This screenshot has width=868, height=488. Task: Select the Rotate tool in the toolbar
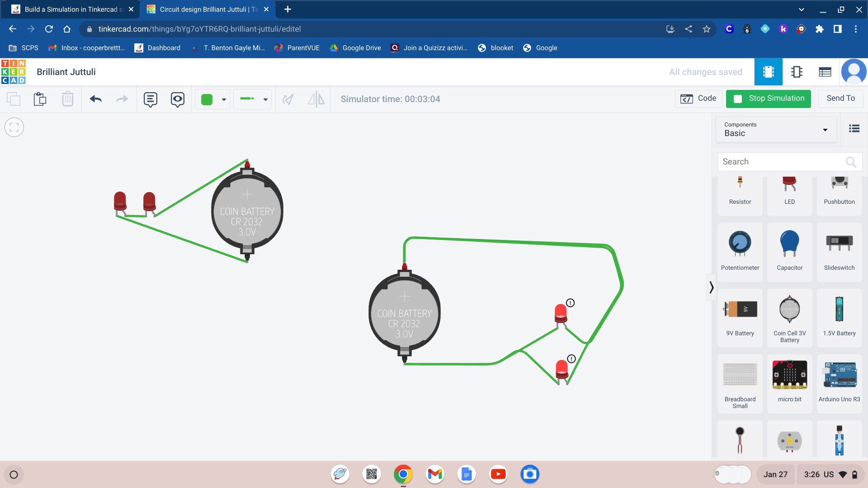[288, 99]
